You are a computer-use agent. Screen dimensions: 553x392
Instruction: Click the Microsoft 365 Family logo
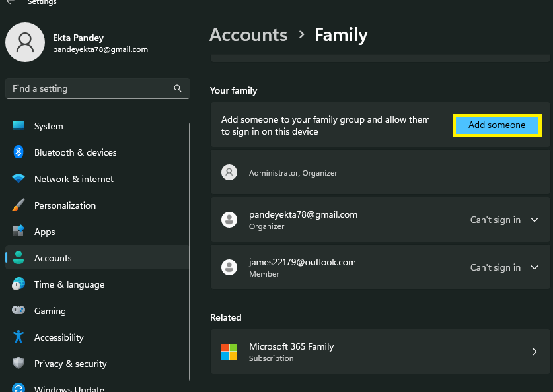[229, 352]
